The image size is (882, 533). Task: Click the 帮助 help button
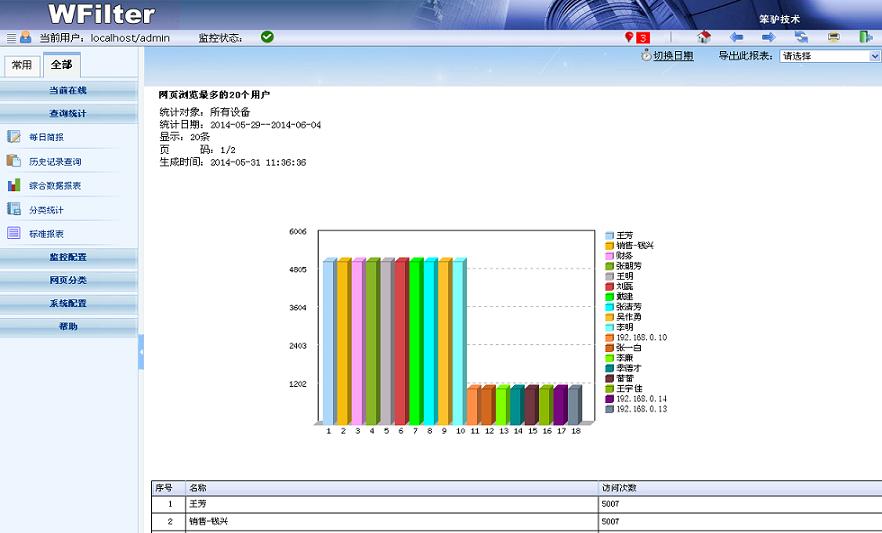[68, 326]
